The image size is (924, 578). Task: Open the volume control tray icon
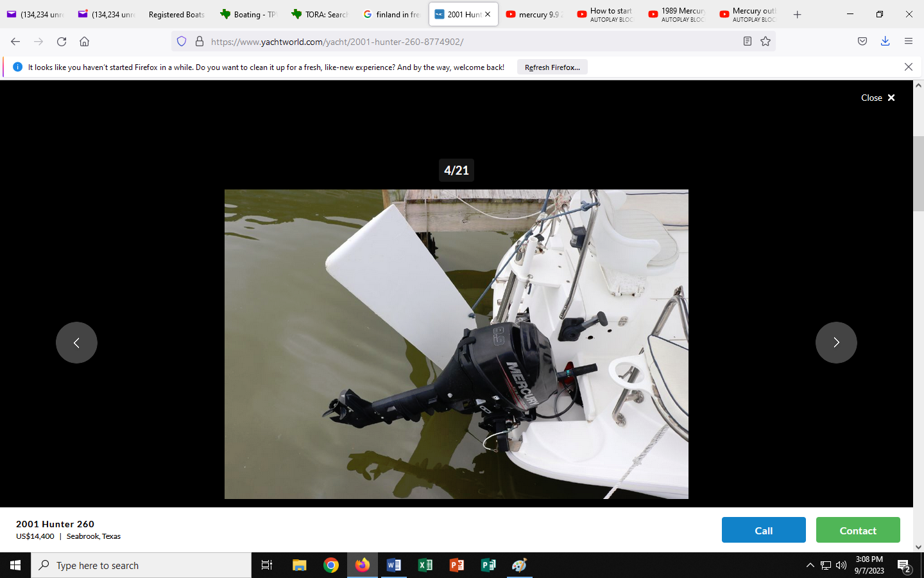pyautogui.click(x=841, y=565)
